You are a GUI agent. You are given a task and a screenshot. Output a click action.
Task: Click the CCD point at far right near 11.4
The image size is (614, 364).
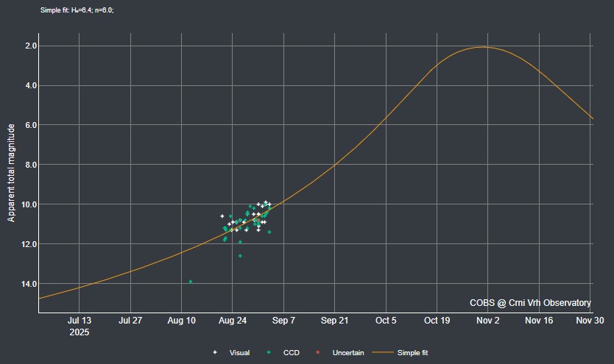point(269,232)
